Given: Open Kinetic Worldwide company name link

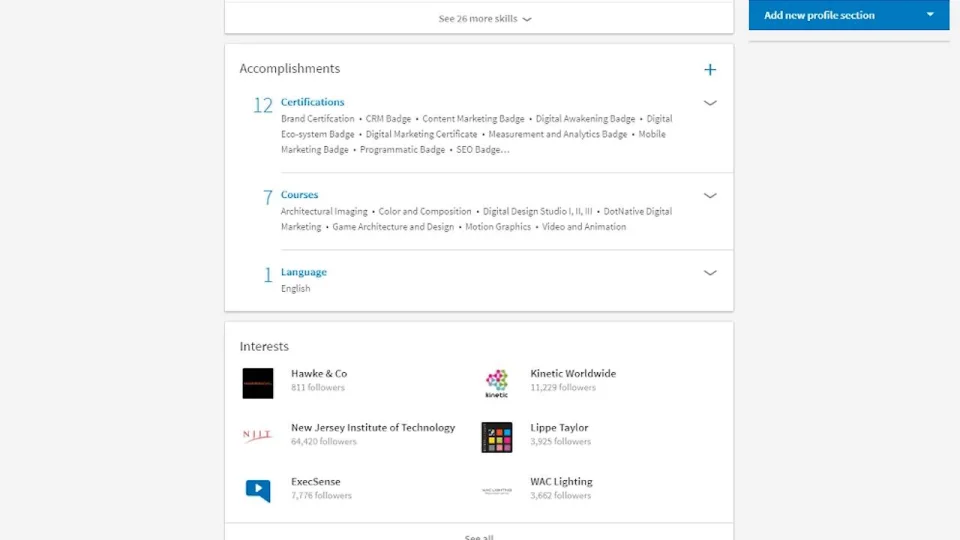Looking at the screenshot, I should [x=573, y=374].
